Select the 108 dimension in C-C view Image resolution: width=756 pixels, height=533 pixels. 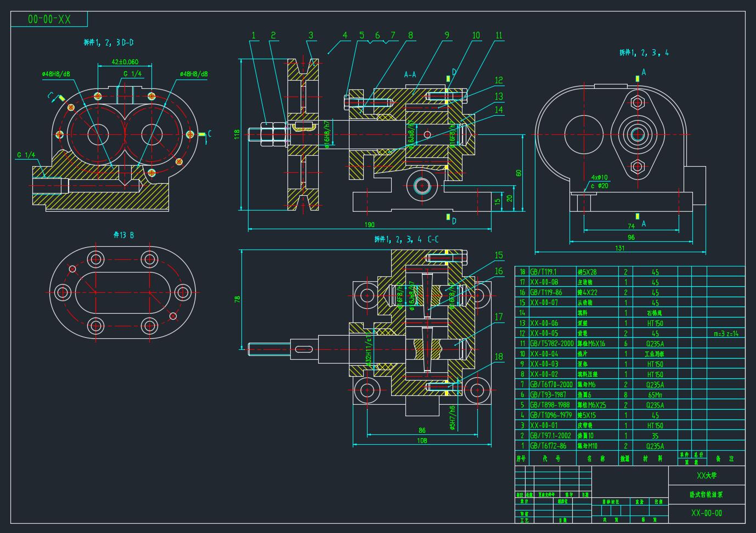(421, 440)
